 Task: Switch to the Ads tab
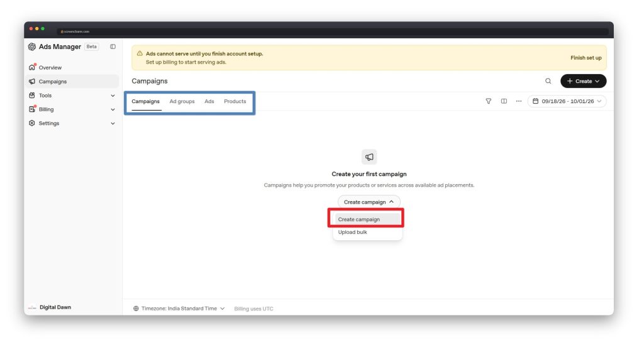coord(209,101)
